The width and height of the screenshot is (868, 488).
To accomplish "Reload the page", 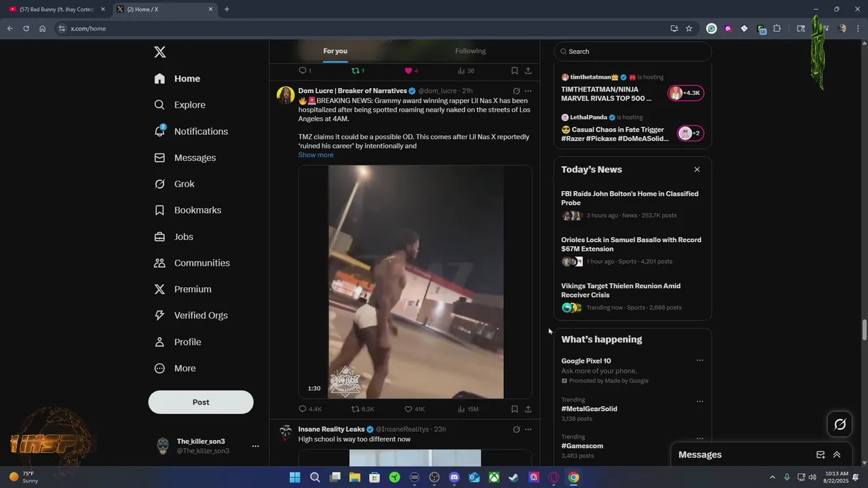I will click(x=26, y=28).
